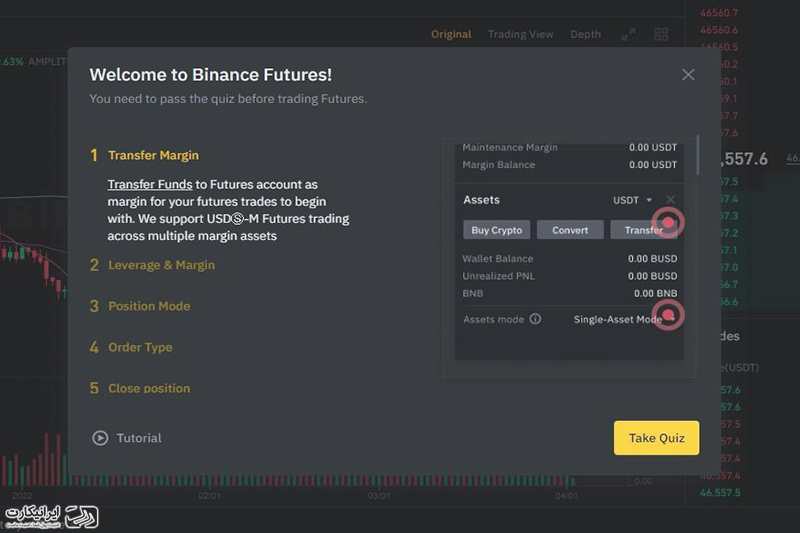This screenshot has width=800, height=533.
Task: Open the USDT asset dropdown
Action: point(632,200)
